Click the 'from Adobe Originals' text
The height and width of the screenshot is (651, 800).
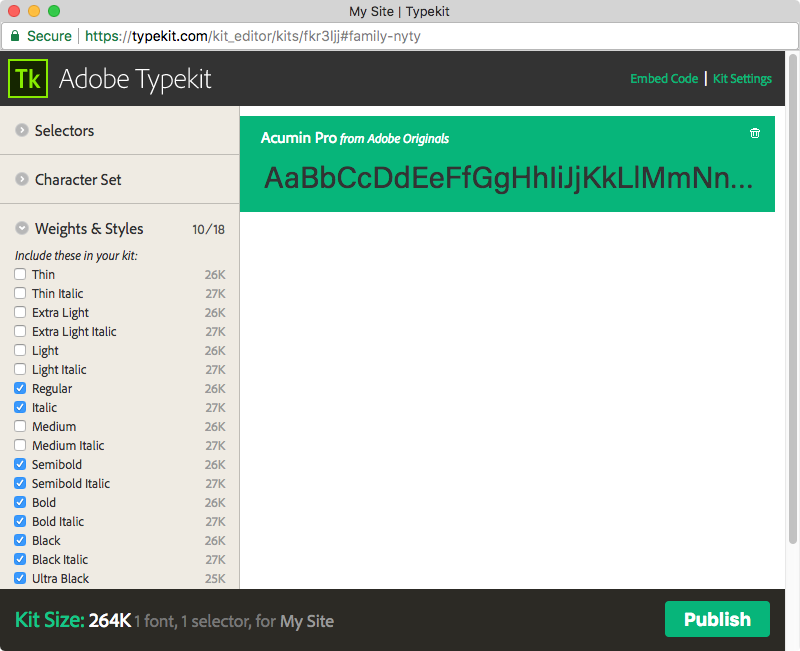[x=394, y=139]
